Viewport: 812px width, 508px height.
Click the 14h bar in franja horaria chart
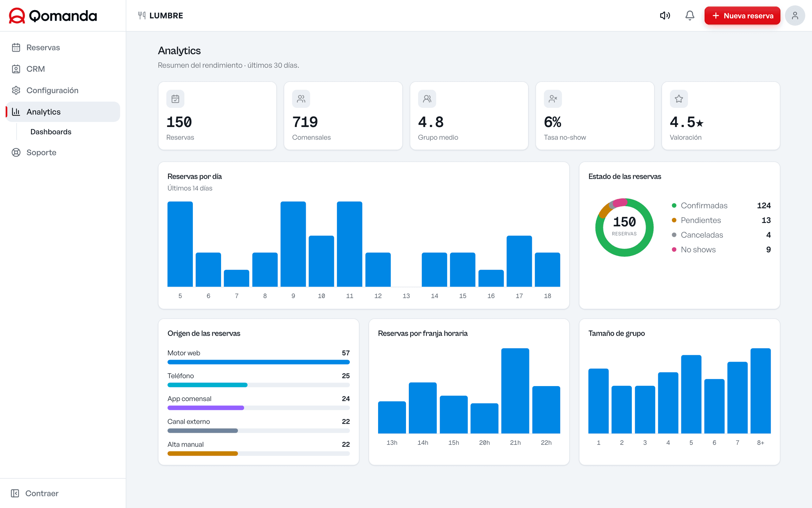pyautogui.click(x=423, y=408)
